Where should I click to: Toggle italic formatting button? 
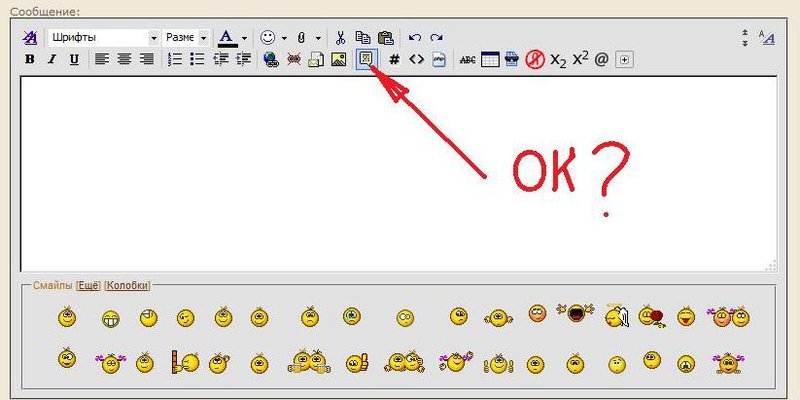52,59
